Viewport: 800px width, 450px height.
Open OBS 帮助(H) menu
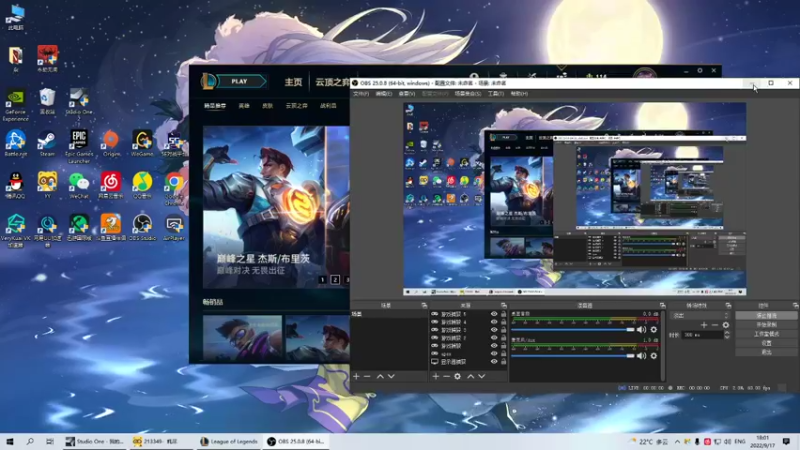[519, 94]
